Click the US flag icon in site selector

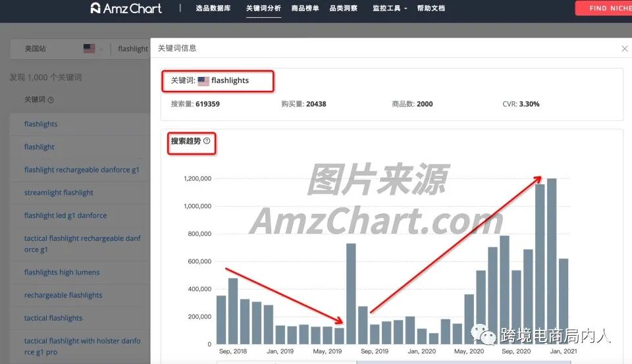pyautogui.click(x=90, y=49)
